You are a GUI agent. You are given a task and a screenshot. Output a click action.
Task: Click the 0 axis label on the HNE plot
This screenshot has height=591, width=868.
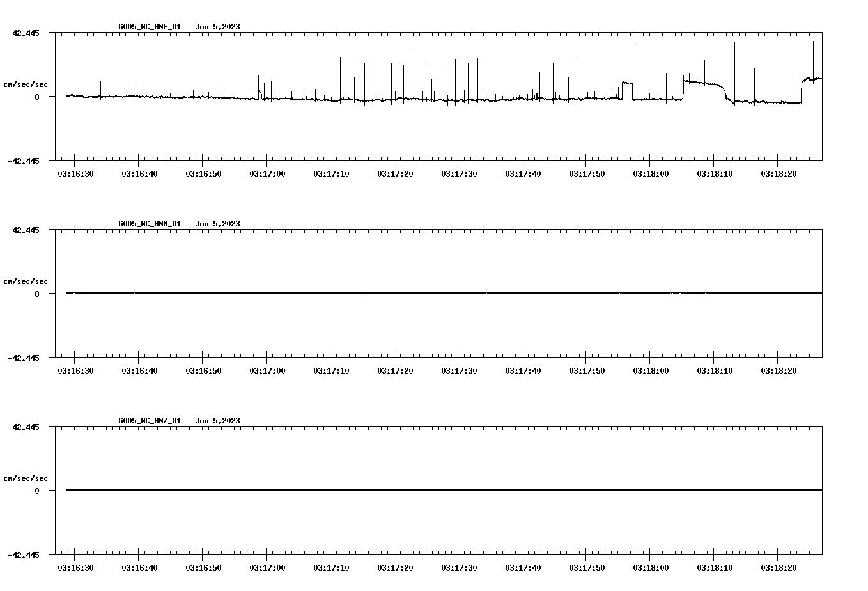coord(37,97)
